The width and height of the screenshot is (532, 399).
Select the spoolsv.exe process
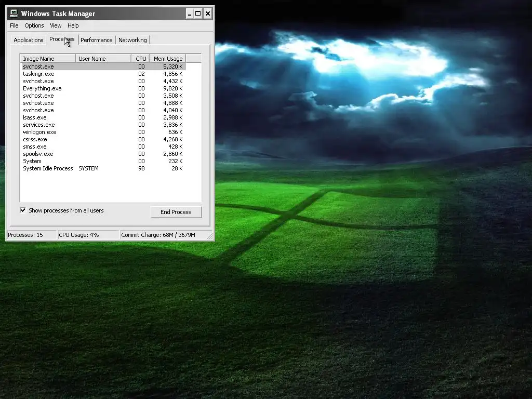tap(103, 154)
